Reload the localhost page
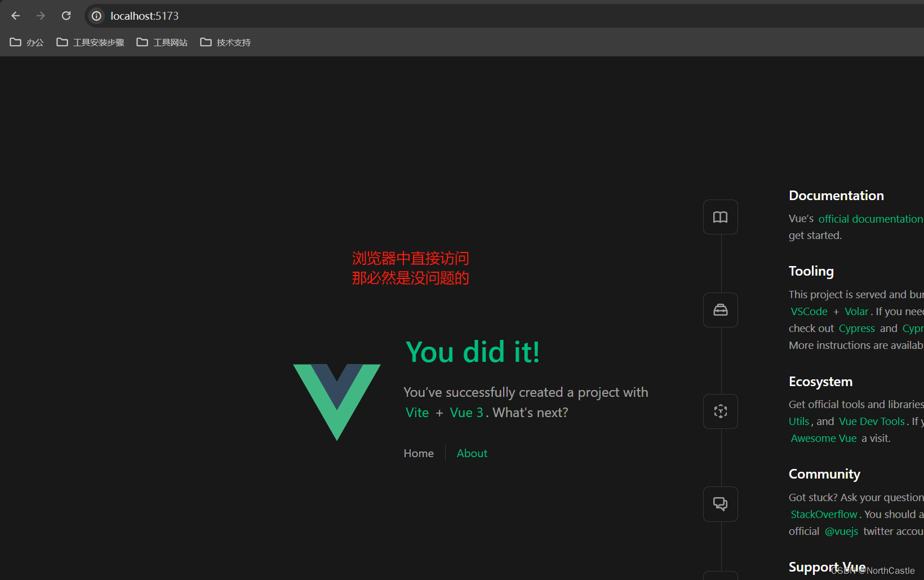 [66, 16]
